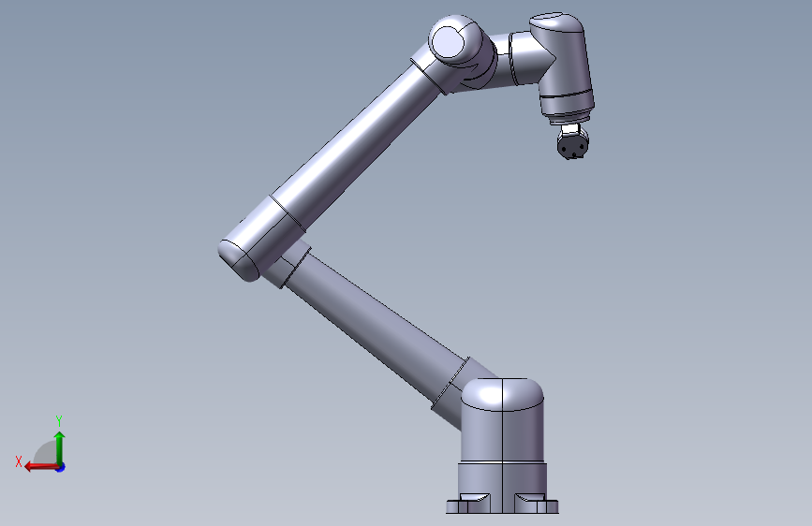Select the black tool flange end effector

[x=573, y=145]
